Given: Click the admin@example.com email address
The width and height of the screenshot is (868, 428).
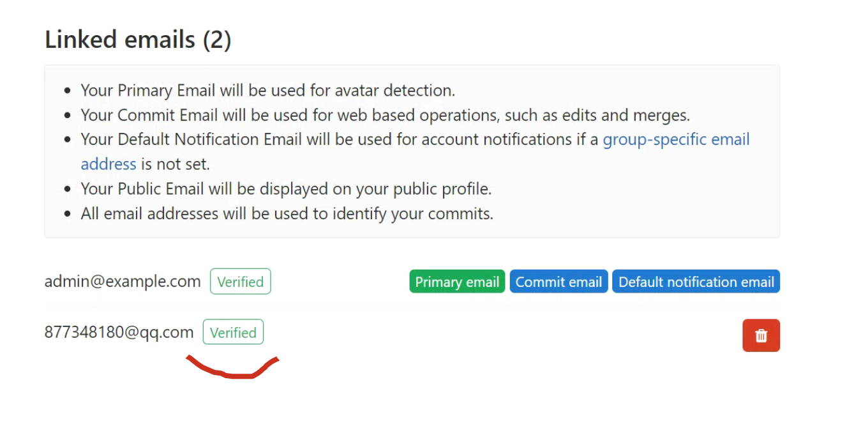Looking at the screenshot, I should point(123,282).
